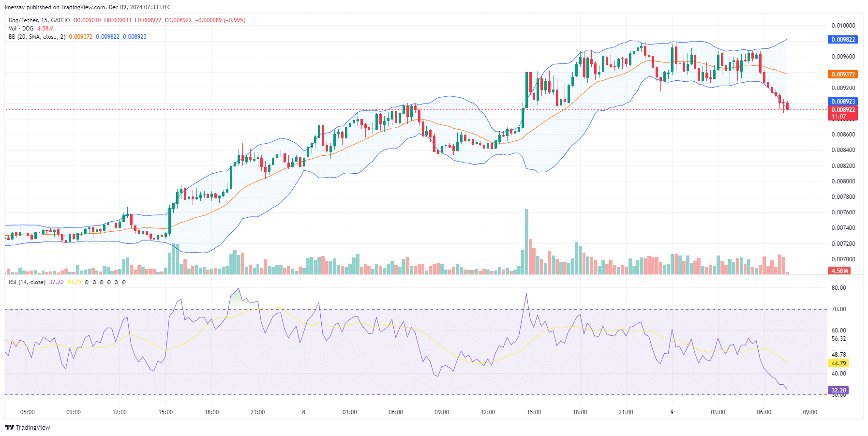868x436 pixels.
Task: Click the 70.00 RSI axis label
Action: [838, 309]
